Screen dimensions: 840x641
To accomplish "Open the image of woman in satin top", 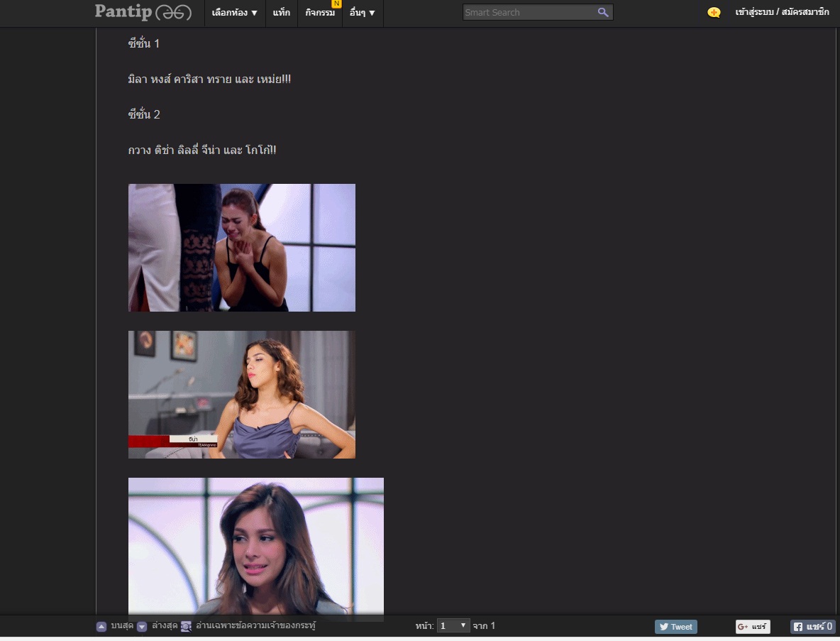I will coord(241,394).
